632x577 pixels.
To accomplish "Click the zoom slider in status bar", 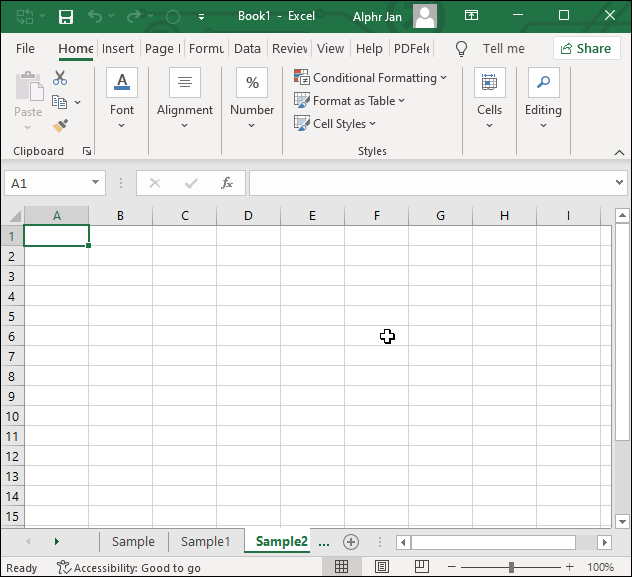I will pyautogui.click(x=511, y=567).
